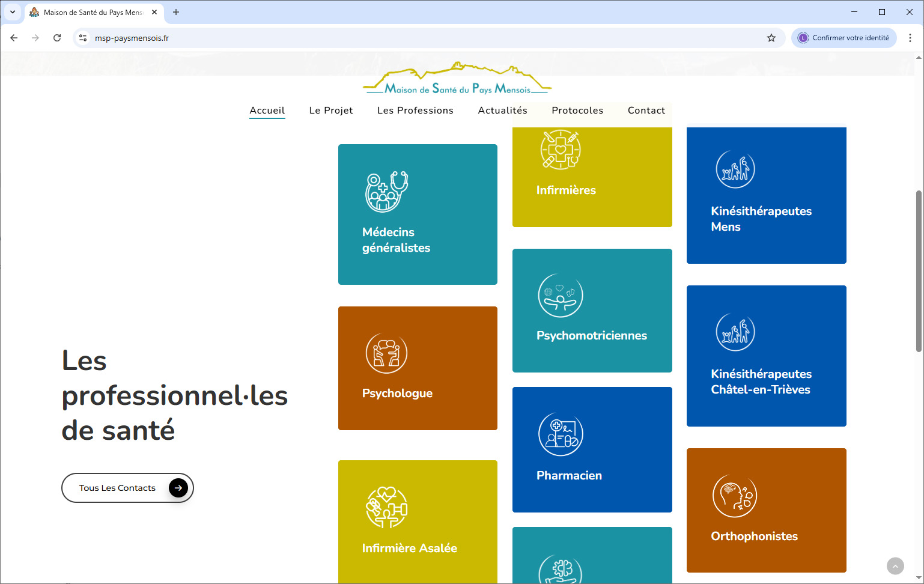Screen dimensions: 924x584
Task: Bookmark this page with the star icon
Action: (771, 38)
